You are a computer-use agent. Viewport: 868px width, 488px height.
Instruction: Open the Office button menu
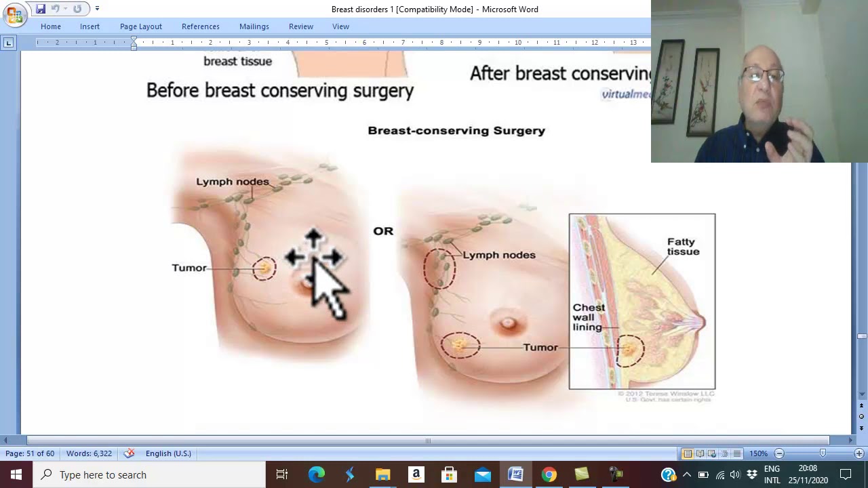[14, 15]
